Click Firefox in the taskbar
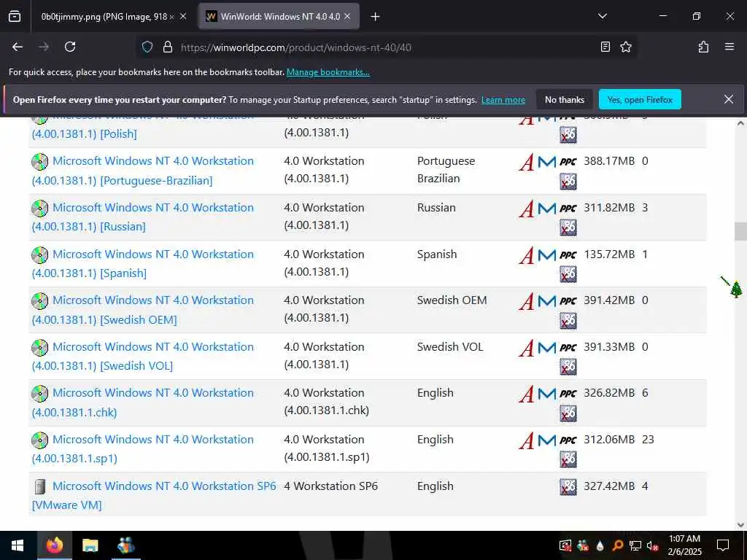The width and height of the screenshot is (747, 560). point(54,545)
